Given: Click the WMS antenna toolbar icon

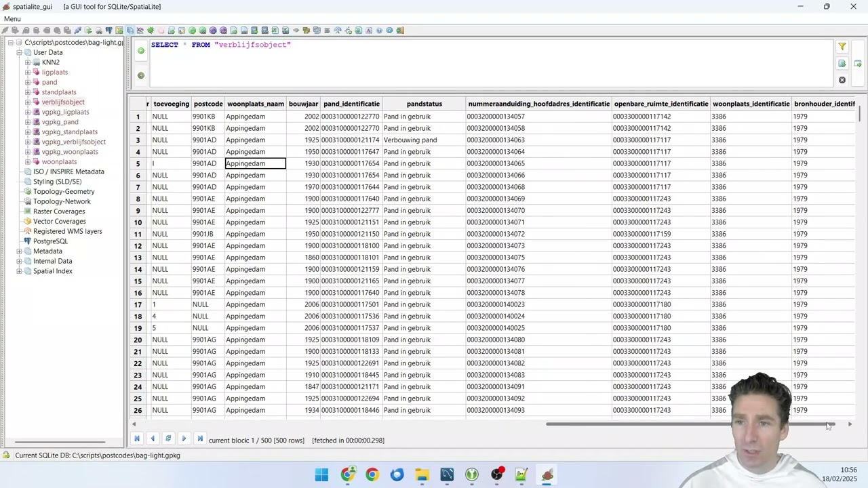Looking at the screenshot, I should coord(338,30).
